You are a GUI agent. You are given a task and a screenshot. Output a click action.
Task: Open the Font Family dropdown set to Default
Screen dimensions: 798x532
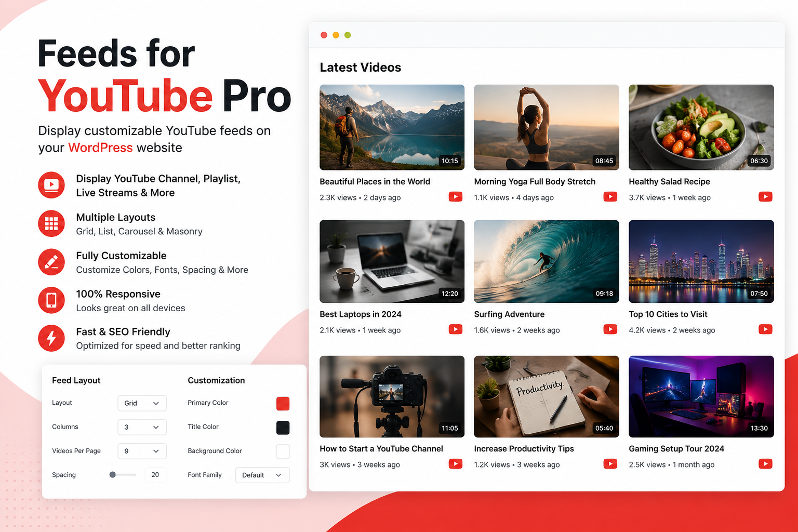(262, 475)
